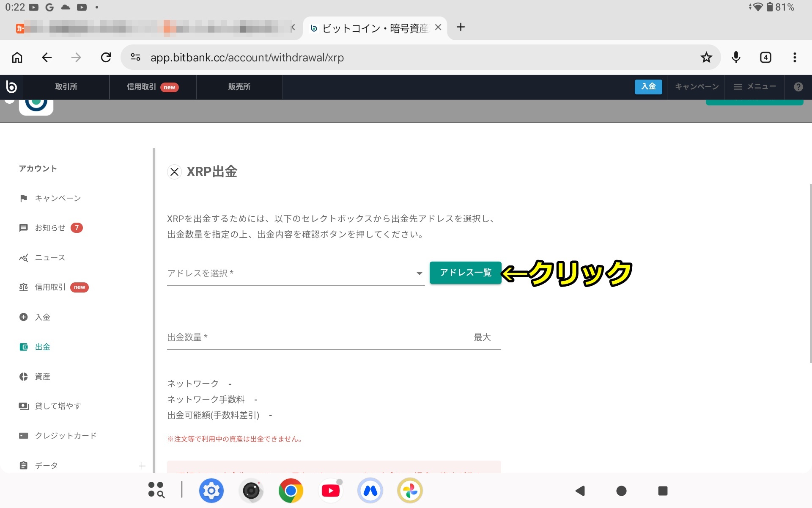812x508 pixels.
Task: Tap the browser home icon
Action: click(17, 58)
